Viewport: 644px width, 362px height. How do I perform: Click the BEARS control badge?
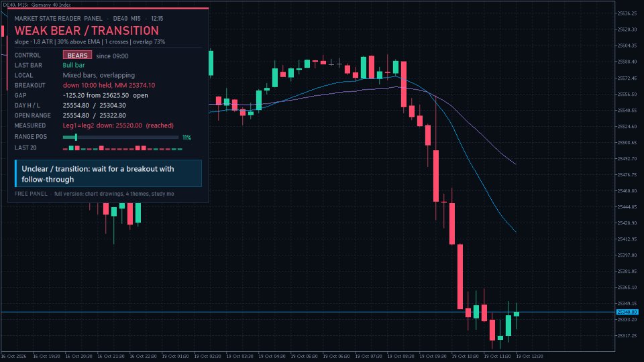(77, 56)
